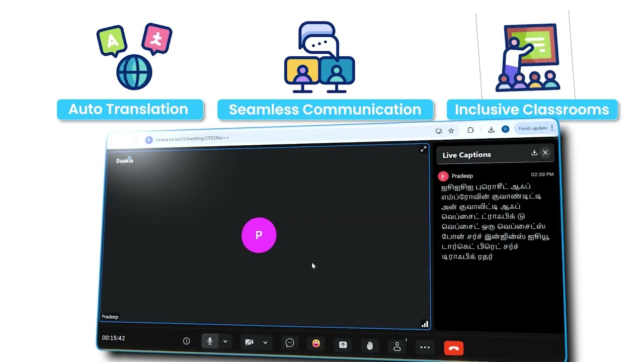The width and height of the screenshot is (644, 362).
Task: Expand microphone options arrow
Action: click(x=225, y=341)
